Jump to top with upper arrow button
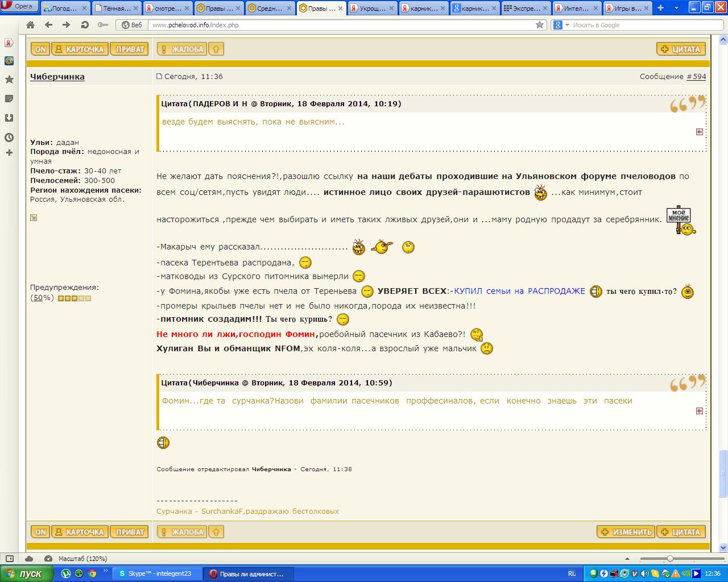Image resolution: width=728 pixels, height=582 pixels. [216, 49]
